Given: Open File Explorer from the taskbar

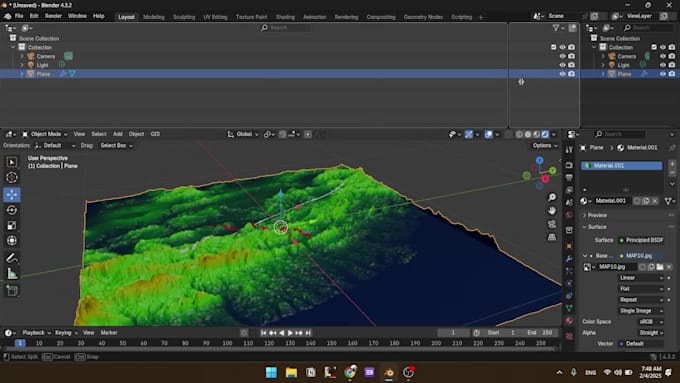Looking at the screenshot, I should point(291,372).
